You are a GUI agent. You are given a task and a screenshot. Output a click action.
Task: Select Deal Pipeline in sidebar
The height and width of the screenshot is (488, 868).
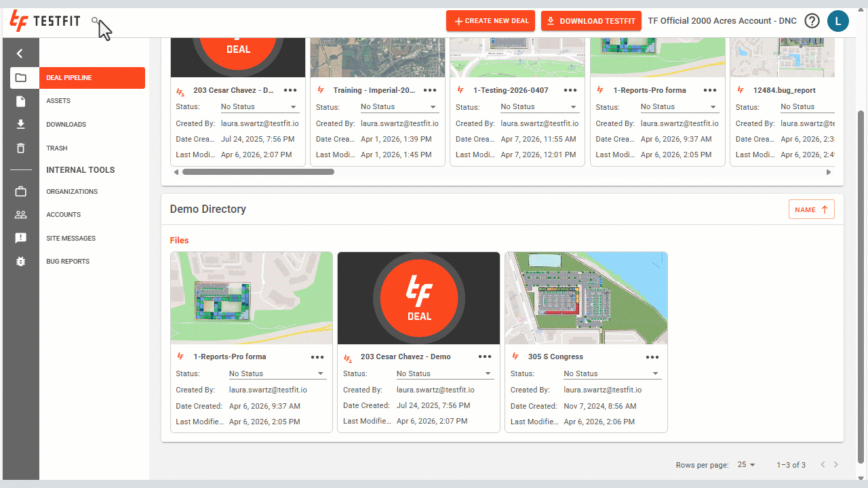click(x=92, y=78)
